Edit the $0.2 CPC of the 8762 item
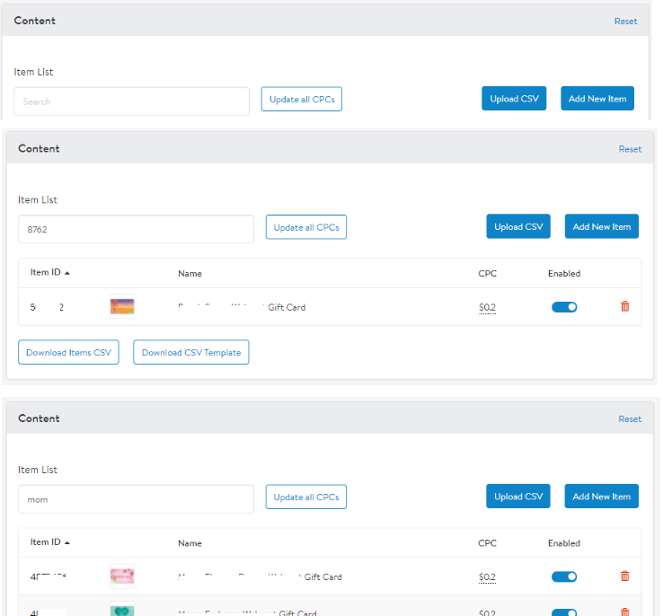672x616 pixels. (x=487, y=308)
